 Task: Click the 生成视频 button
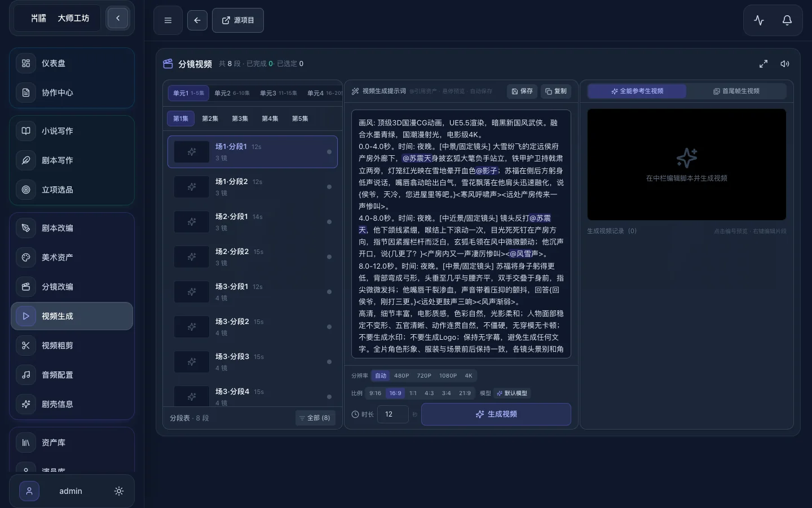click(496, 414)
